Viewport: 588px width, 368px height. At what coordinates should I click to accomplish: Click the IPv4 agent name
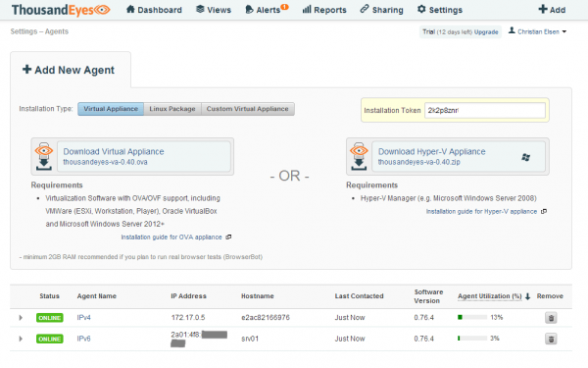[x=83, y=318]
